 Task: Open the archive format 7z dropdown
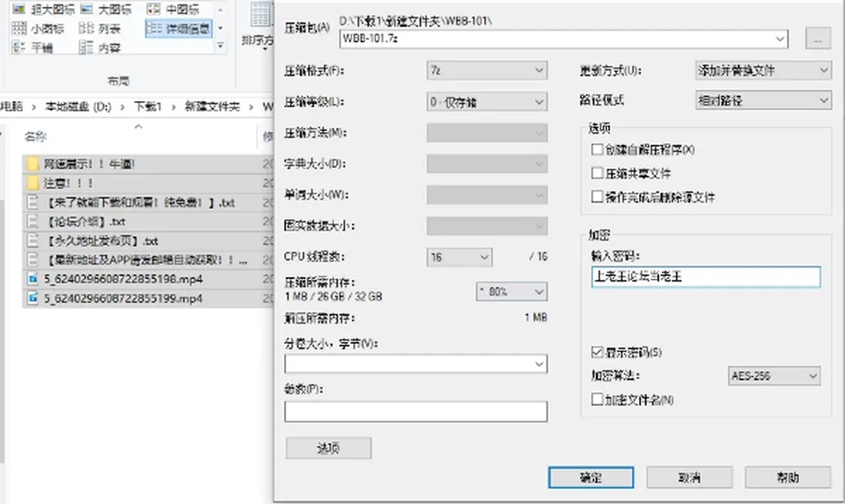coord(487,70)
